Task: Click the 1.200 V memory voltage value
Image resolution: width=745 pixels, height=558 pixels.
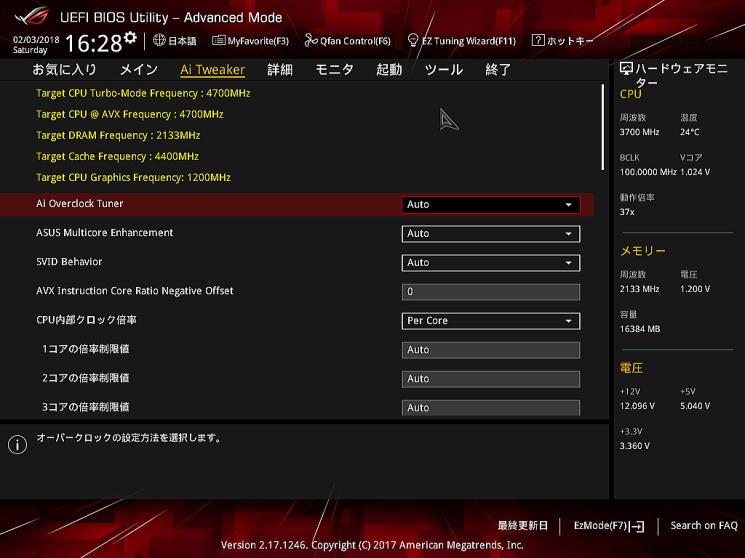Action: 695,289
